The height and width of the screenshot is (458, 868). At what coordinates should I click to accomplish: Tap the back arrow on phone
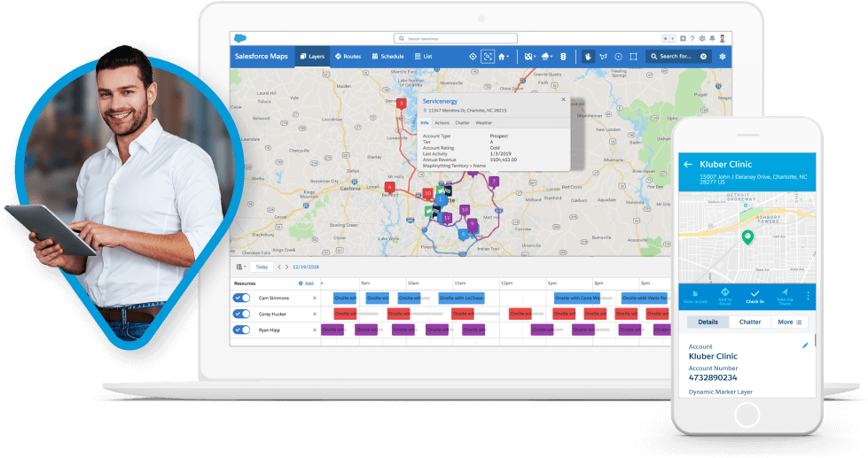pos(687,164)
